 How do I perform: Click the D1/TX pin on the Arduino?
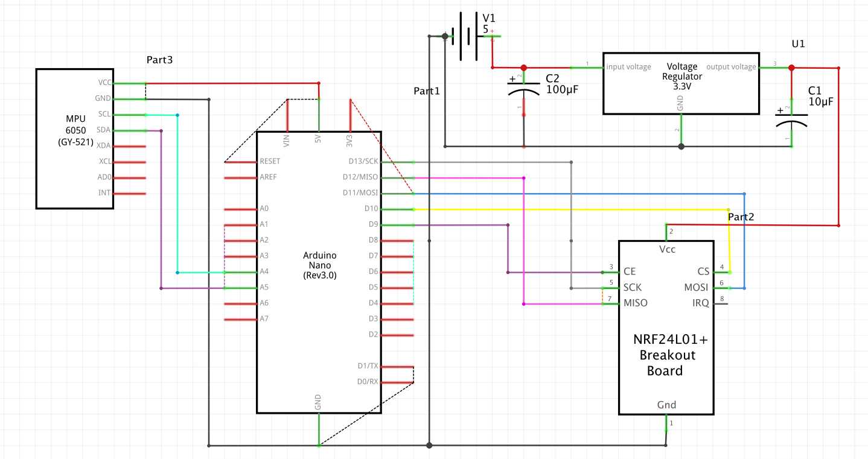[x=398, y=366]
